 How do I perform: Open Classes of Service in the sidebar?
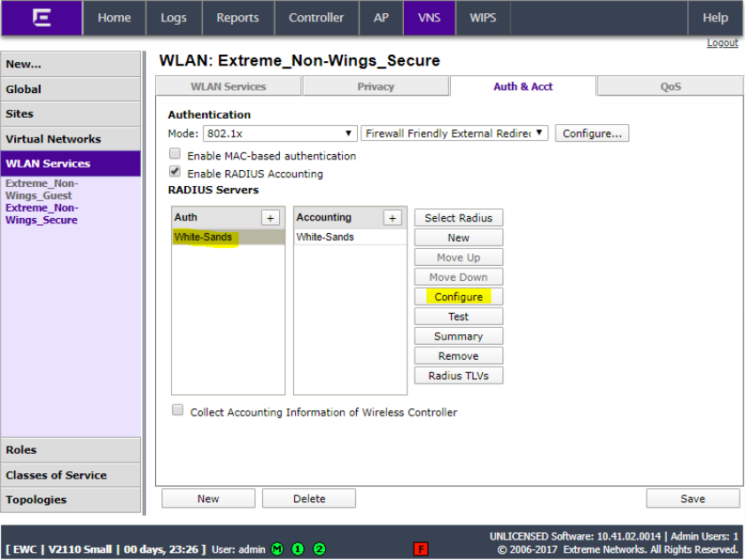(70, 475)
